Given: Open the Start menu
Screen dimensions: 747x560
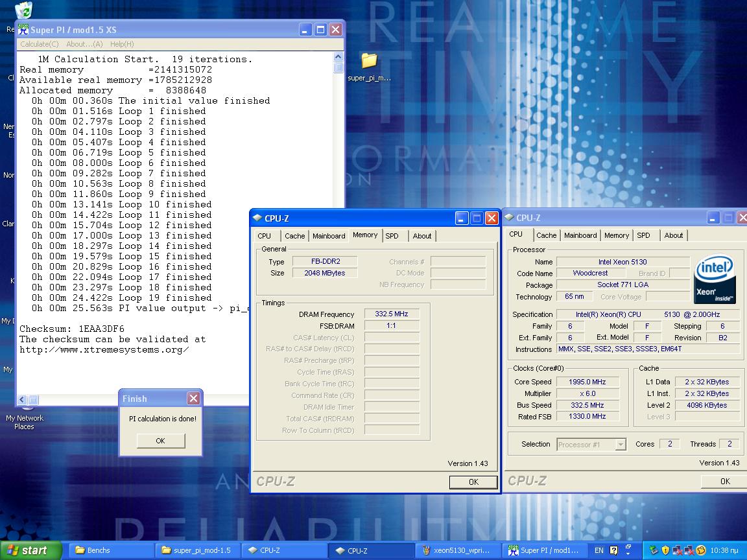Looking at the screenshot, I should point(31,550).
